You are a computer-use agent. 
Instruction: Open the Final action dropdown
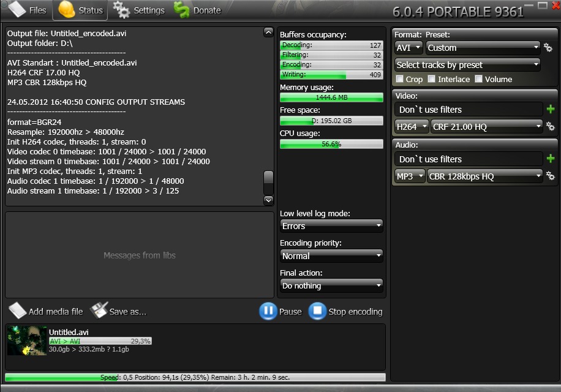point(331,286)
